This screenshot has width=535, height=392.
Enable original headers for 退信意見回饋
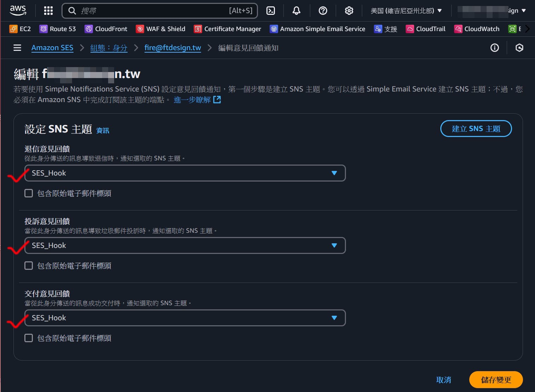click(x=29, y=193)
